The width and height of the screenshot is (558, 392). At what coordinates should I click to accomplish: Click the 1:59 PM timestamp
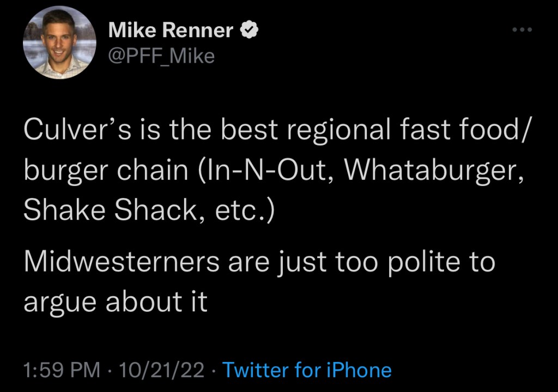(62, 371)
